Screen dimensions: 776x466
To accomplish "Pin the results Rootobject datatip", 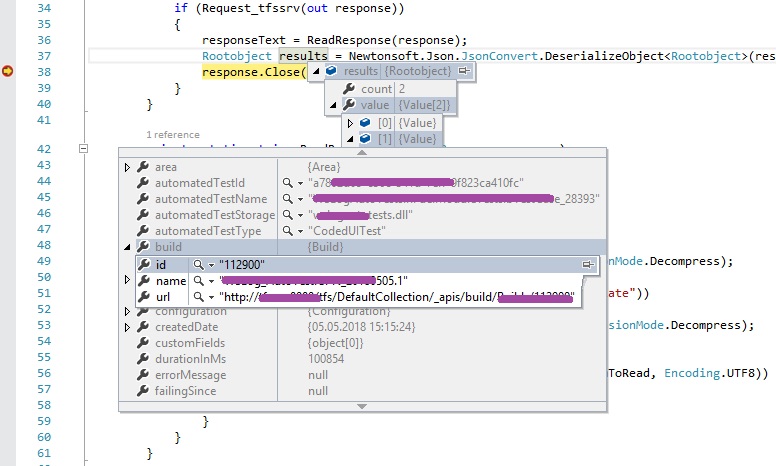I will (464, 71).
